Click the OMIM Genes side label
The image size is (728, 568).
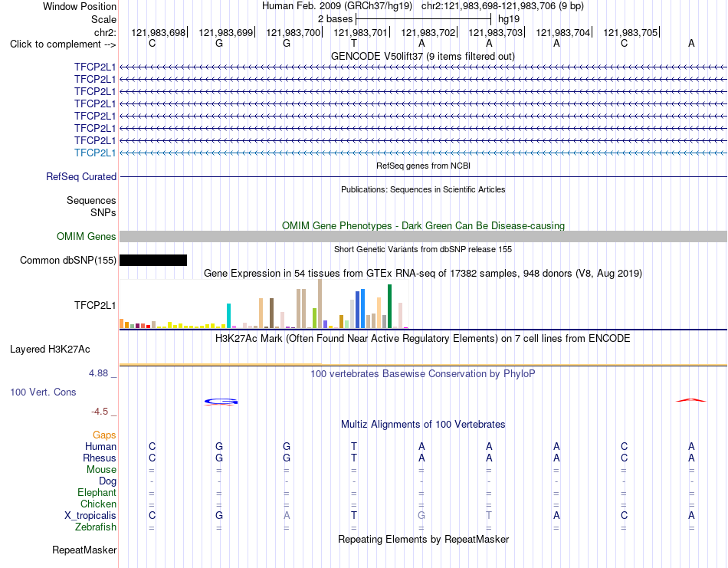(x=86, y=236)
